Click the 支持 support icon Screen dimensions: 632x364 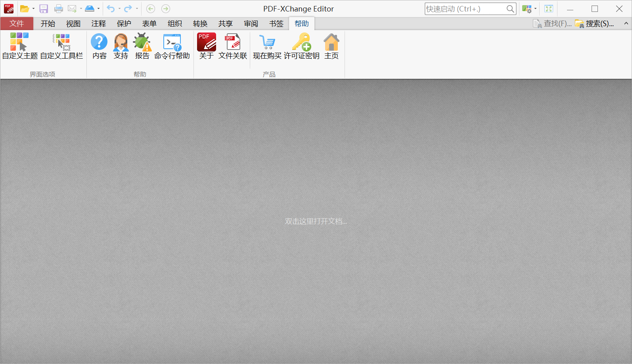[121, 46]
